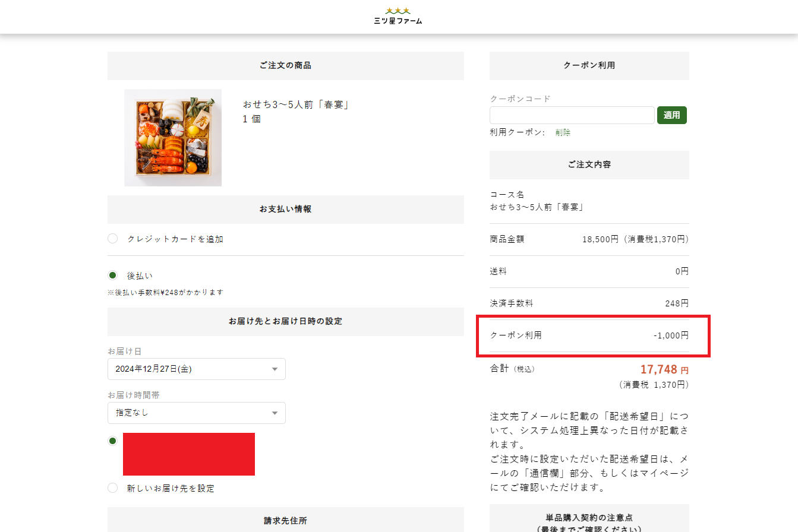Click the 18,500円 product price text
This screenshot has width=798, height=532.
click(x=635, y=239)
